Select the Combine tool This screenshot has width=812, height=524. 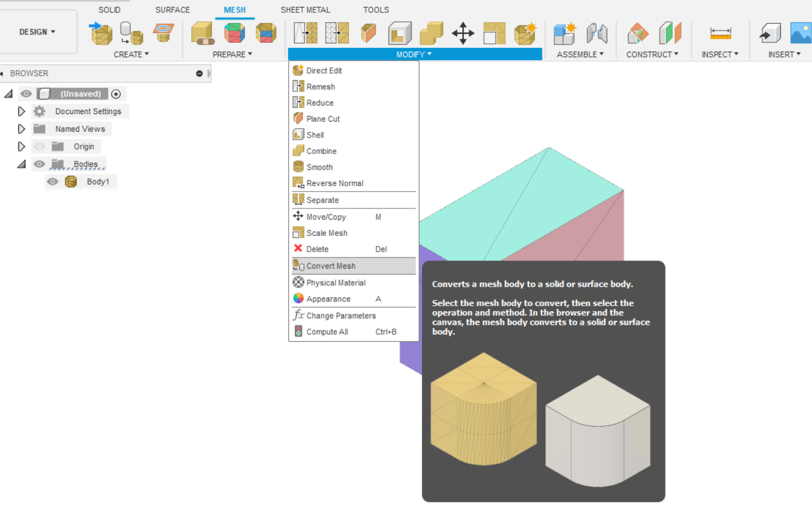321,150
